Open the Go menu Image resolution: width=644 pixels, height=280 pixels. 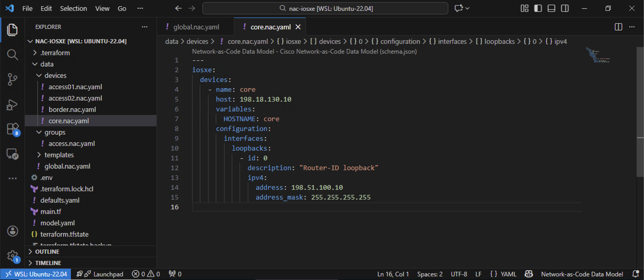click(122, 8)
